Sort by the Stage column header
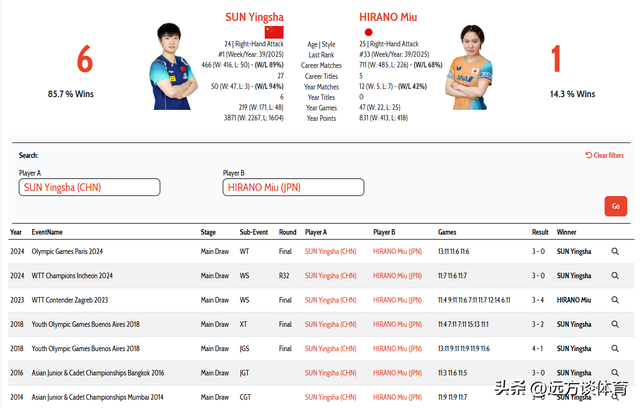 pos(208,232)
